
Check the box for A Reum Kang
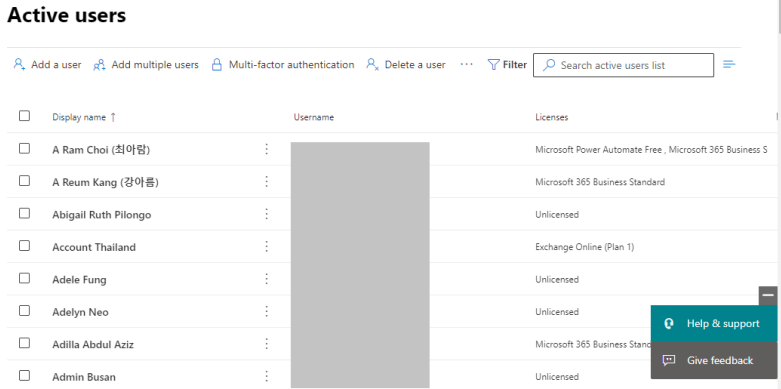tap(24, 180)
